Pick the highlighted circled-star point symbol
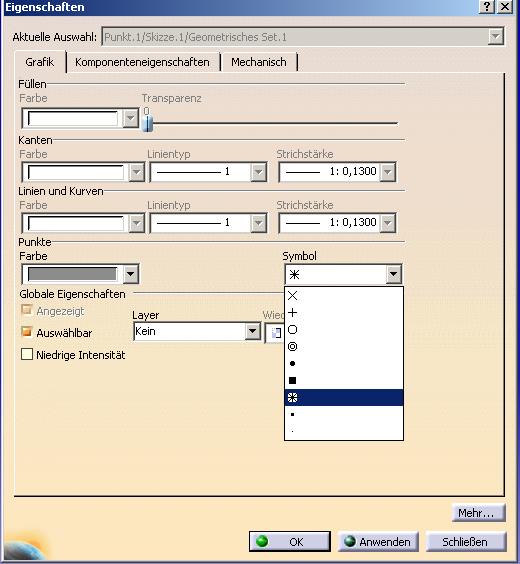This screenshot has width=520, height=564. [x=343, y=397]
